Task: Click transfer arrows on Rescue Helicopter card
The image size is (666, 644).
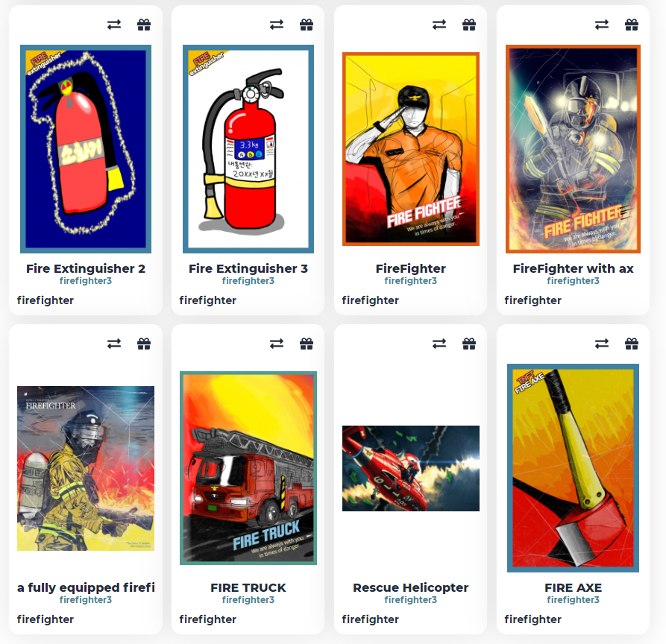Action: (x=439, y=344)
